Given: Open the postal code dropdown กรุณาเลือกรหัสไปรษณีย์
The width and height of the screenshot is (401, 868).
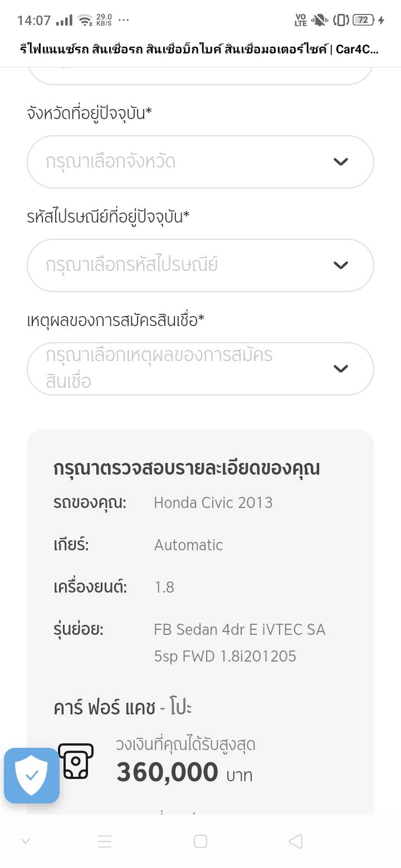Looking at the screenshot, I should [178, 265].
